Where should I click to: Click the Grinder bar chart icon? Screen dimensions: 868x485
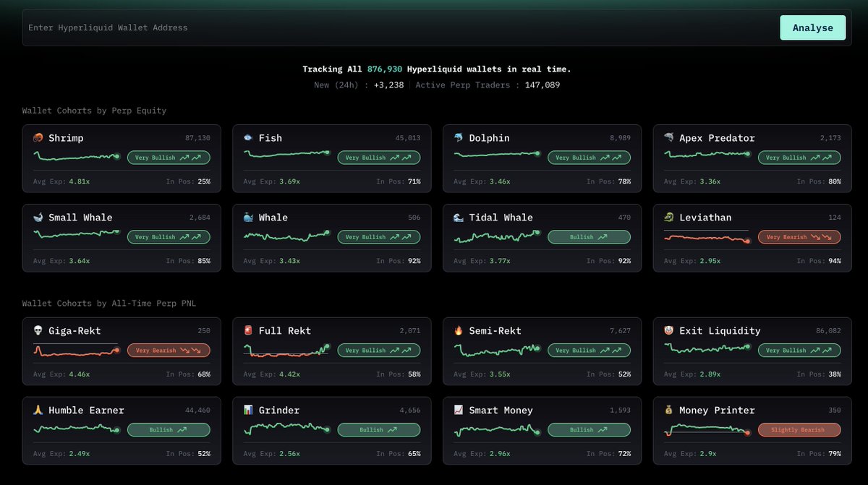tap(249, 411)
